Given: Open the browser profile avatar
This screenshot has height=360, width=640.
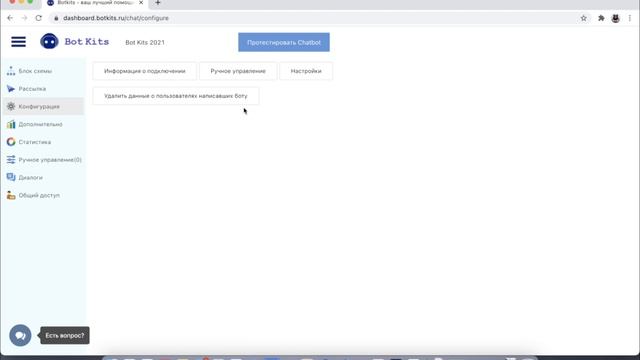Looking at the screenshot, I should pos(616,18).
